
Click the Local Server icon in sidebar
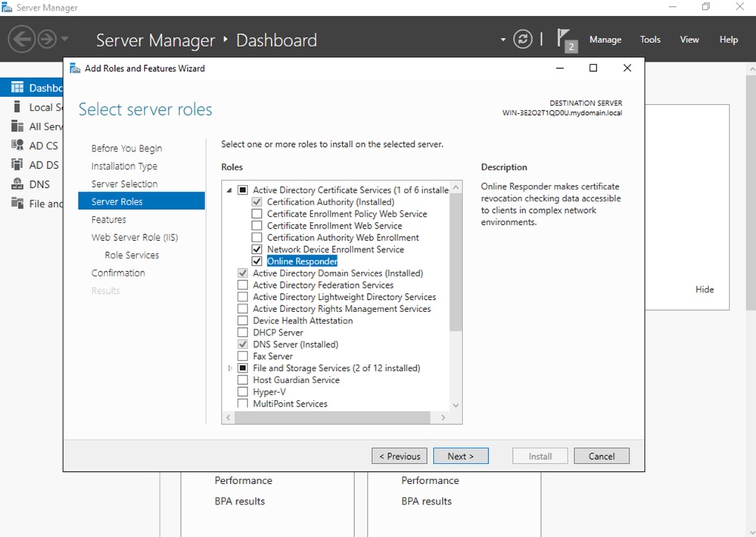pos(17,107)
